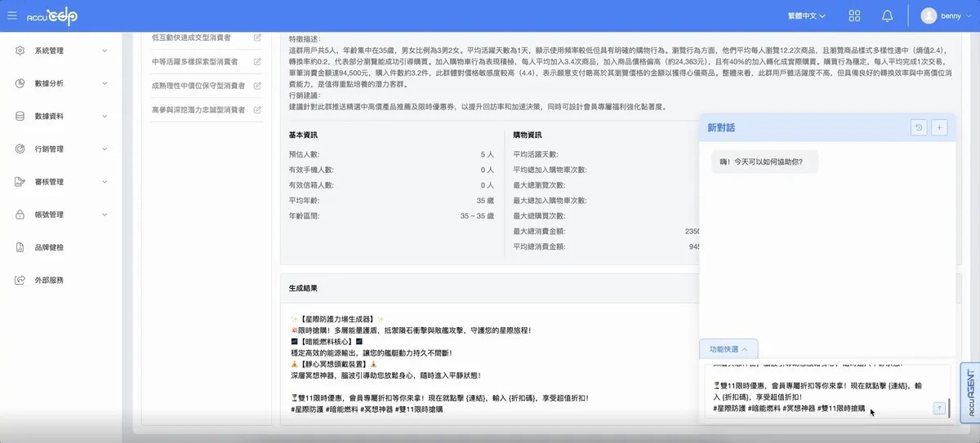
Task: Click the 特徵描述 label
Action: point(306,39)
